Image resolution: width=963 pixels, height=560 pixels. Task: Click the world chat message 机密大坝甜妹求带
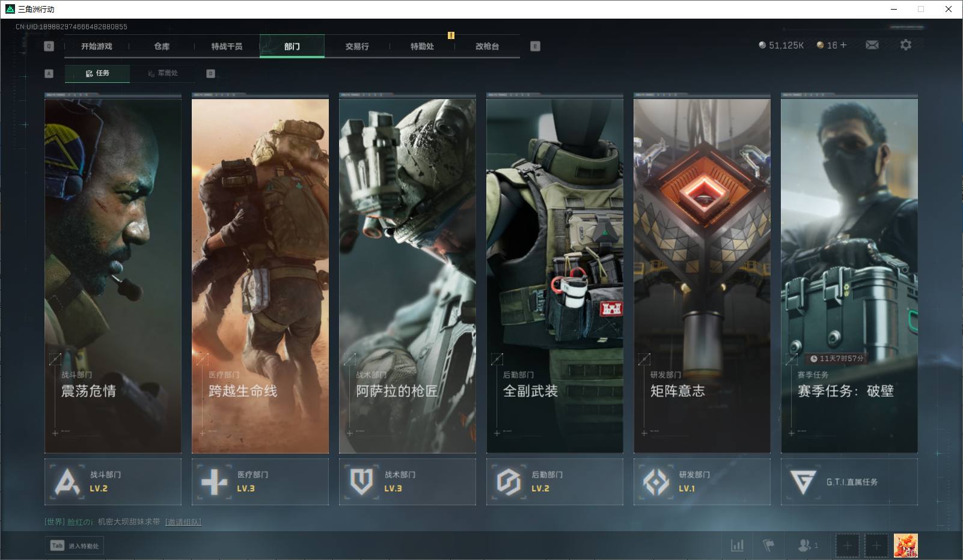[x=129, y=522]
